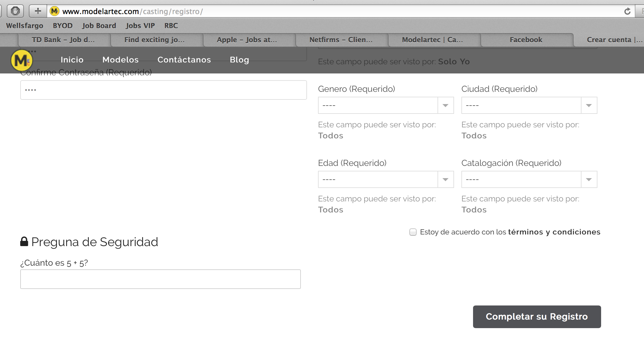Click the new tab plus button
This screenshot has height=352, width=644.
pyautogui.click(x=38, y=11)
